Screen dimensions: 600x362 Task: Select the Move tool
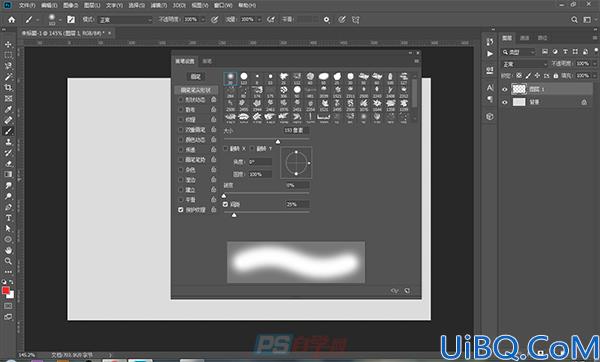coord(8,44)
